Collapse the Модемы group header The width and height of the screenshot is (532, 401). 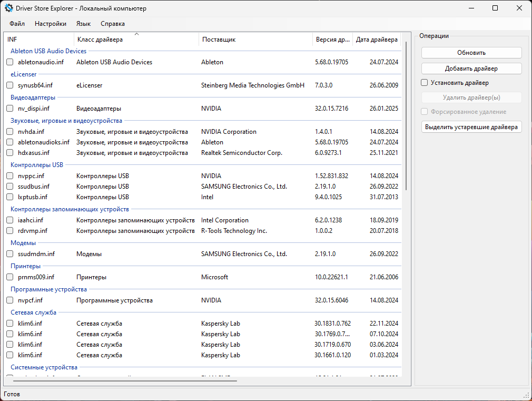coord(23,243)
